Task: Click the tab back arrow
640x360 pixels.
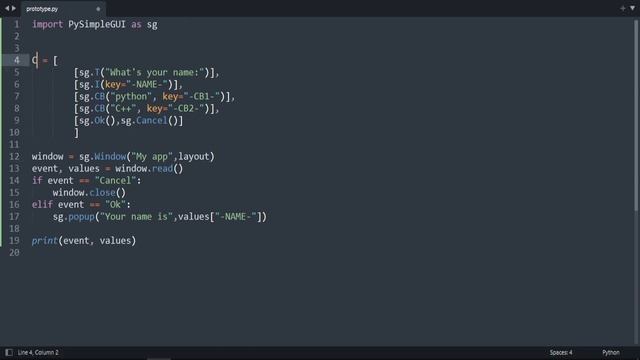Action: tap(7, 8)
